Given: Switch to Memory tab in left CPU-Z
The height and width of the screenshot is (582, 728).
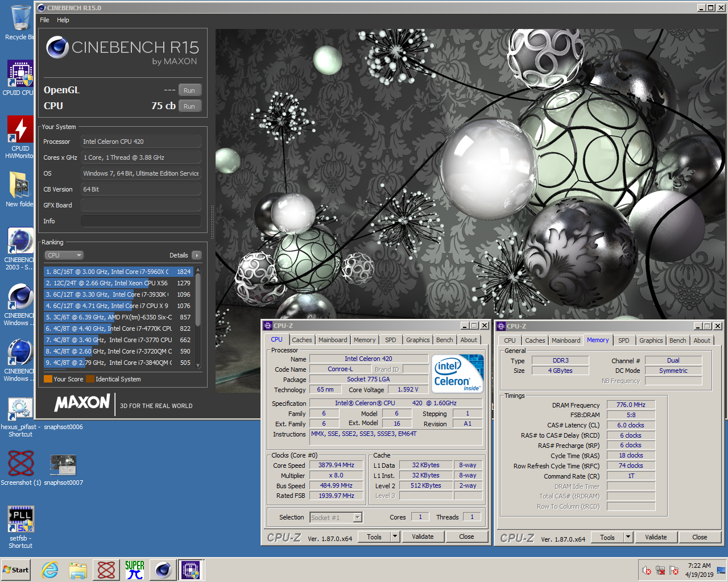Looking at the screenshot, I should click(365, 340).
